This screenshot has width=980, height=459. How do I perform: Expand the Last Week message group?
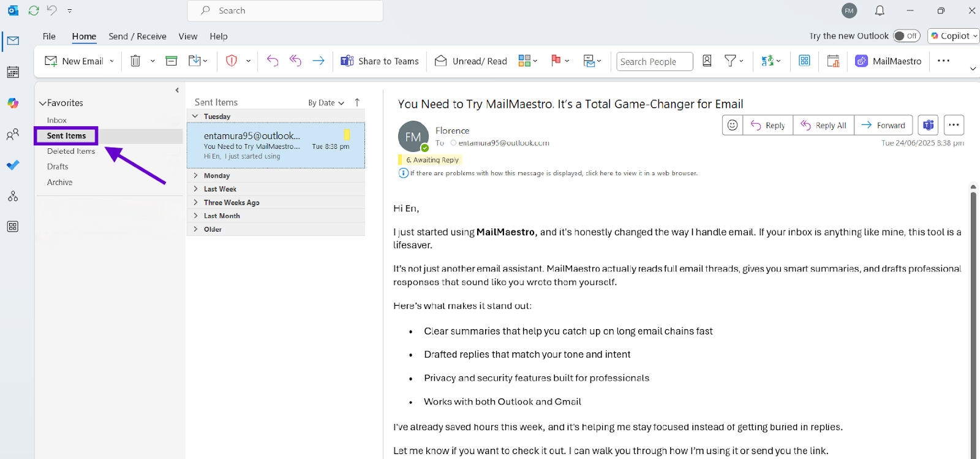point(195,189)
